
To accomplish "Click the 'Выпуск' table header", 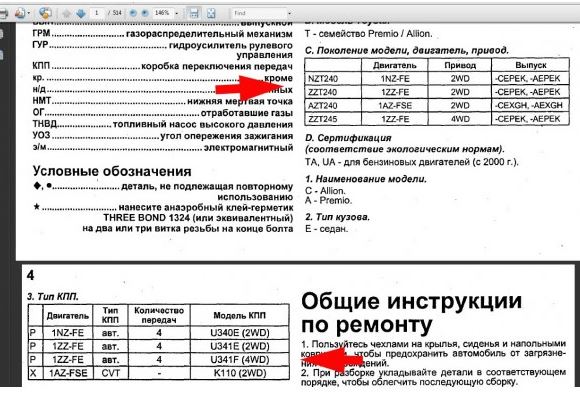I will (530, 65).
